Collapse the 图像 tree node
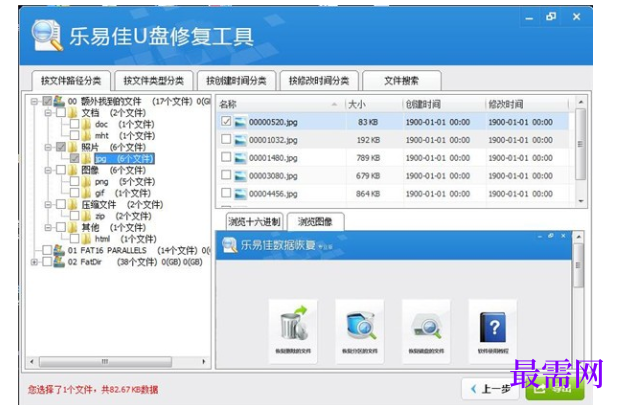The image size is (622, 405). tap(48, 171)
